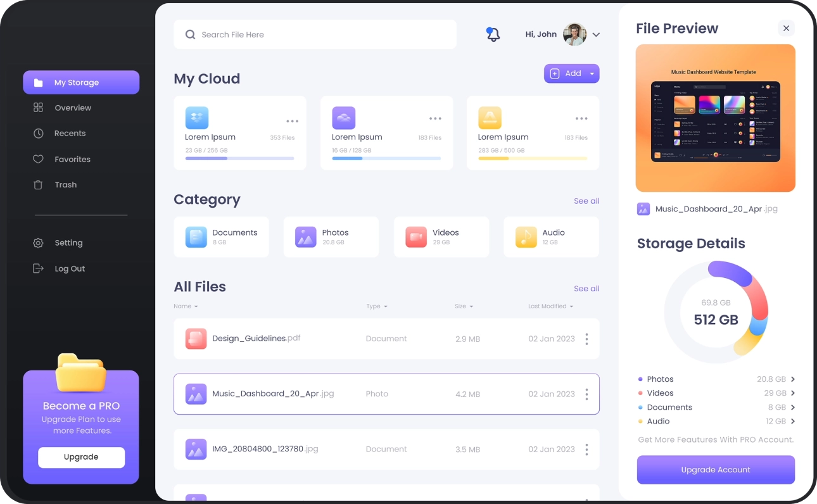
Task: Click the Upgrade Account button
Action: click(715, 470)
